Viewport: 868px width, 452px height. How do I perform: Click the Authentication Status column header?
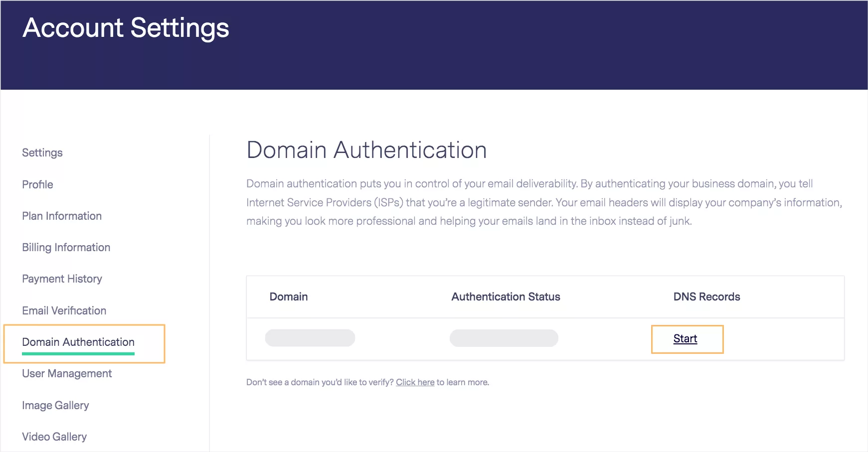[506, 297]
